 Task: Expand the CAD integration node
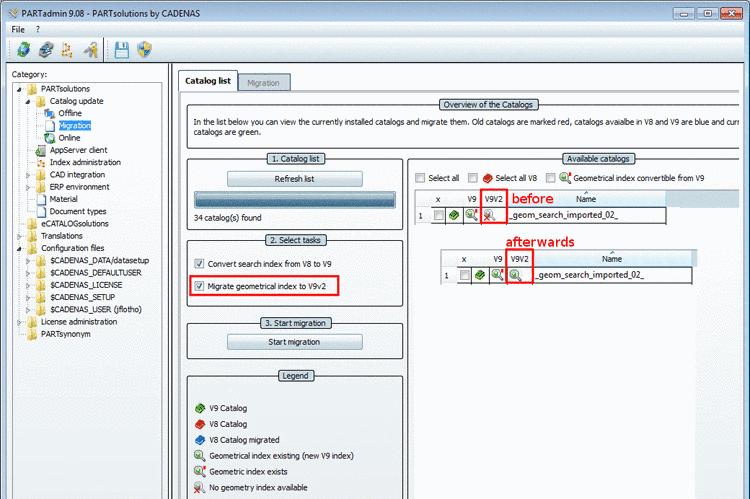pyautogui.click(x=28, y=175)
